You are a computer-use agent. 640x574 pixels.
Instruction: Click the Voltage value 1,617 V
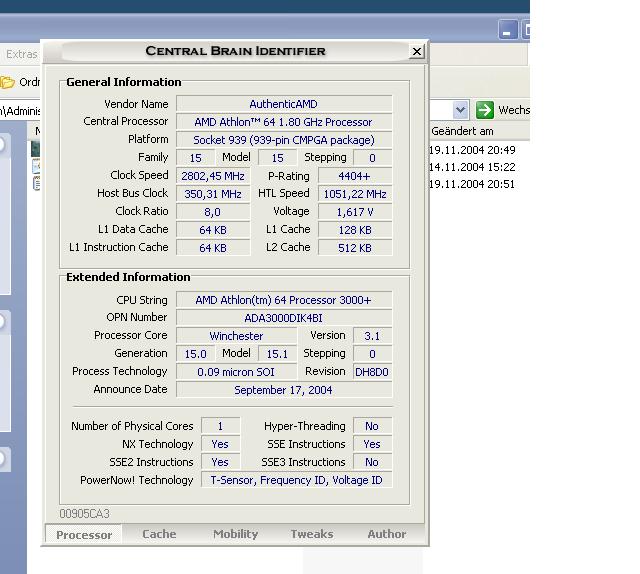point(355,212)
